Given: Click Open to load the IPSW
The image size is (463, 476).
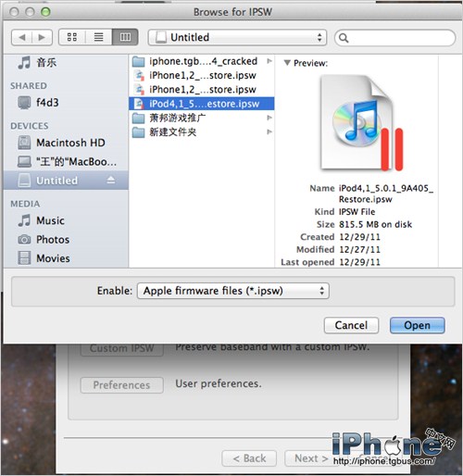Looking at the screenshot, I should pos(418,325).
